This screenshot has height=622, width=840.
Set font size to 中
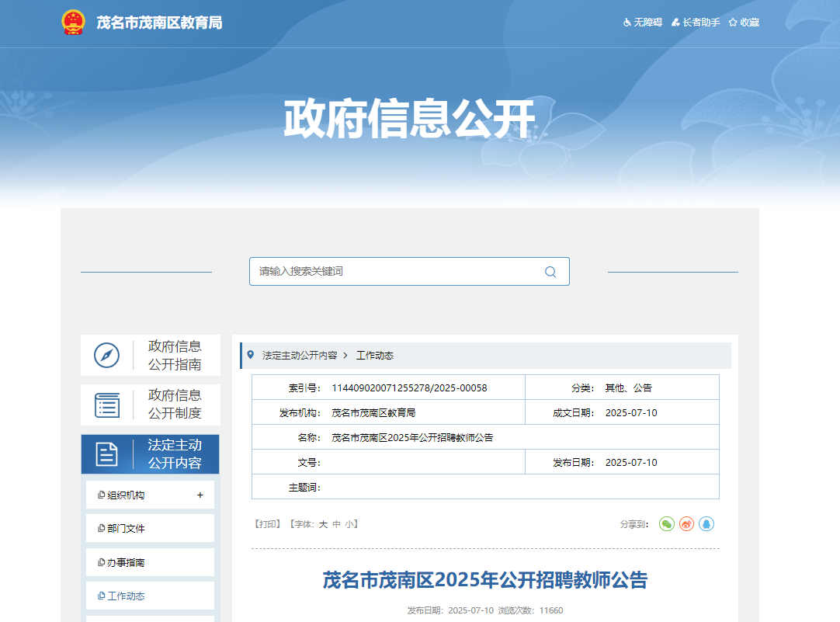coord(336,524)
